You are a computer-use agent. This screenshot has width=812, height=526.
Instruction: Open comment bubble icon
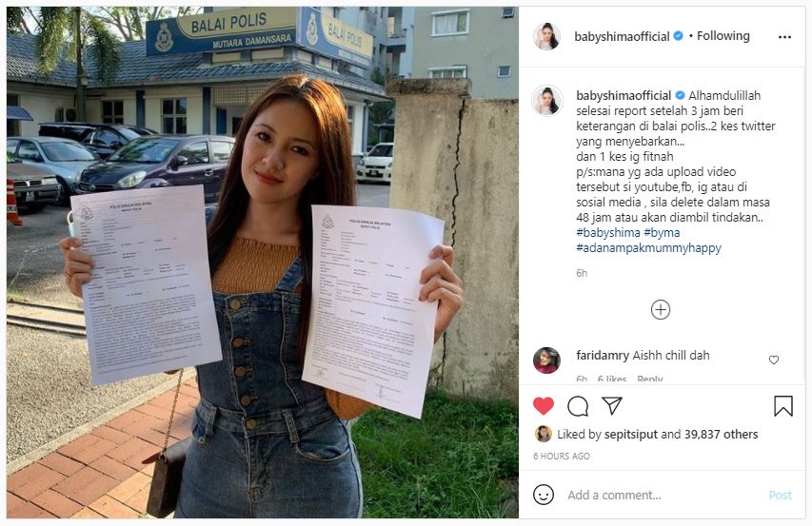click(x=578, y=406)
